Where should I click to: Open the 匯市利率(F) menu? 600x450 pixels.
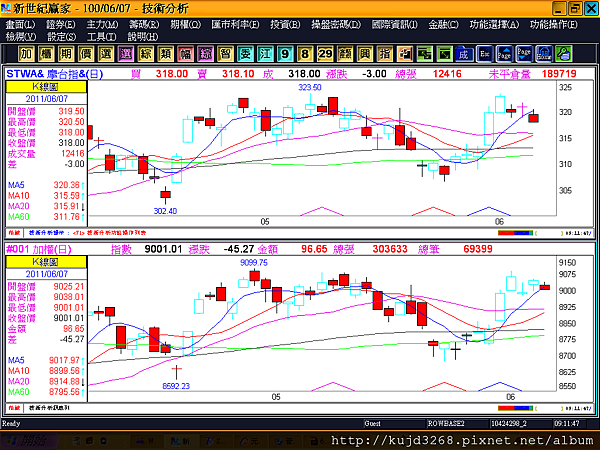pos(235,24)
